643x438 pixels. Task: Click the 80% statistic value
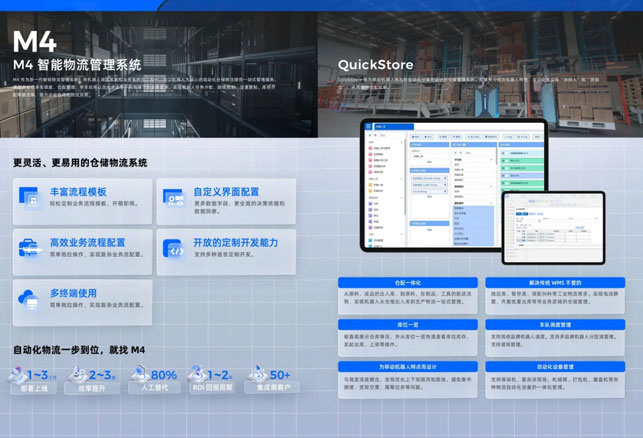point(164,375)
